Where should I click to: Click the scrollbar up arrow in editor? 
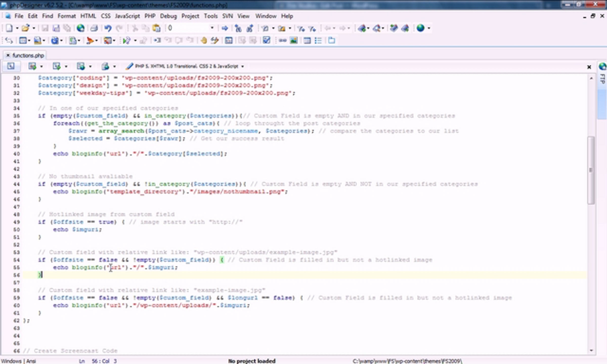click(591, 78)
